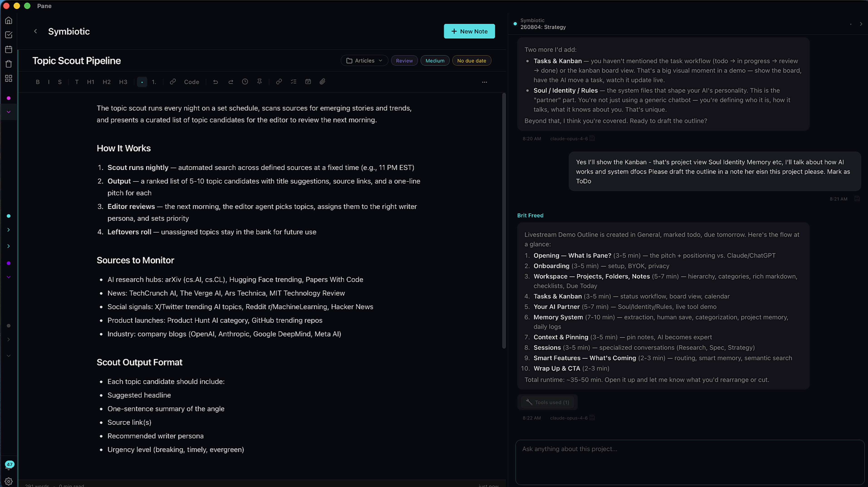The image size is (868, 487).
Task: Toggle the pin note icon
Action: point(260,82)
